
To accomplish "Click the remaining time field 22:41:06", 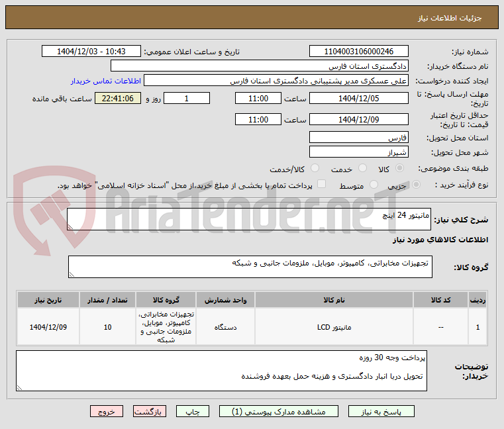I will coord(118,98).
